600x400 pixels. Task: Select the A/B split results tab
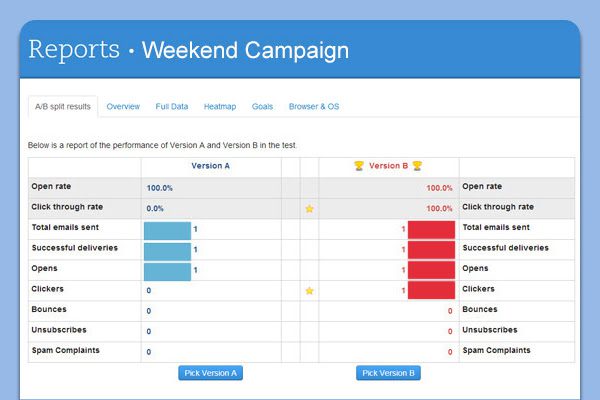(63, 106)
